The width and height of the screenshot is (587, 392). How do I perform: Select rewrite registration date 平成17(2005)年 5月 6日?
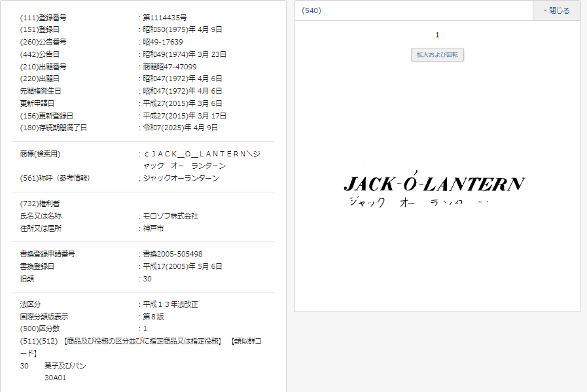point(183,266)
